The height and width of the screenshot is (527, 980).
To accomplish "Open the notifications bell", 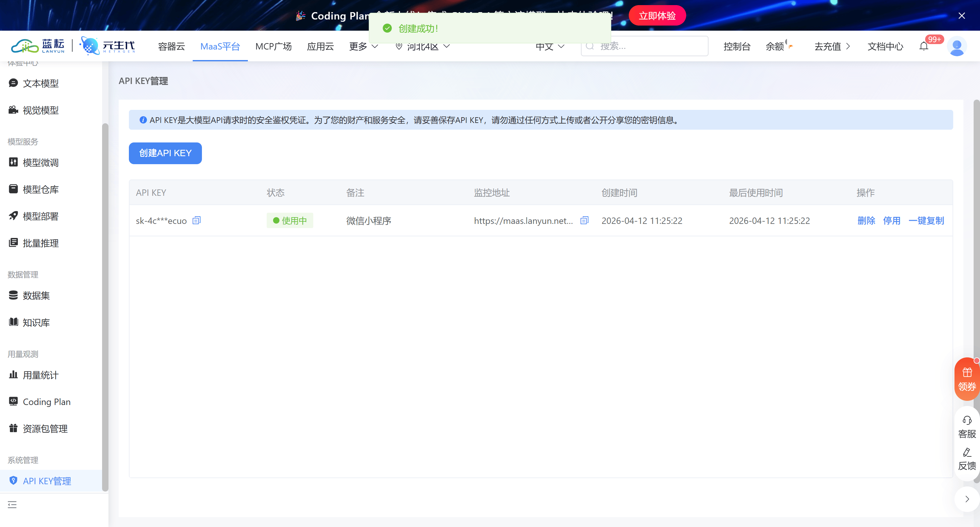I will tap(924, 46).
